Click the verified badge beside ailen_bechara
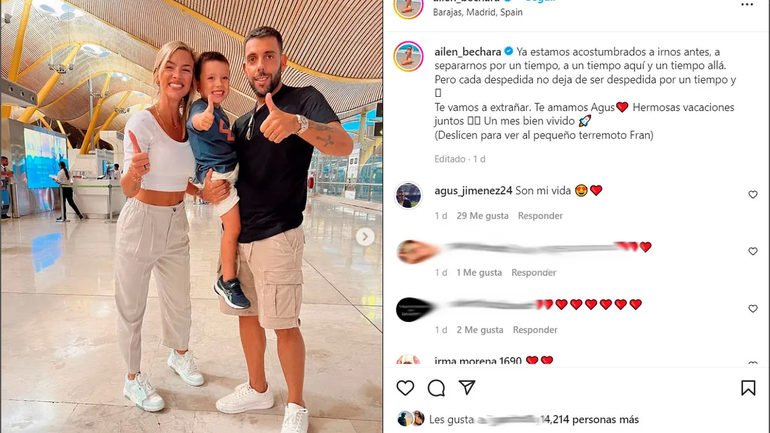This screenshot has height=433, width=770. click(509, 51)
